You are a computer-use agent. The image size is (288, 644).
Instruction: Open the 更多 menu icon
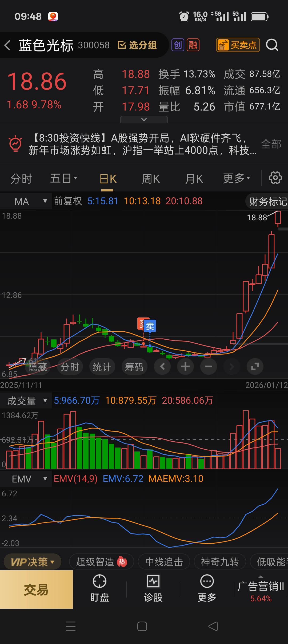click(207, 588)
